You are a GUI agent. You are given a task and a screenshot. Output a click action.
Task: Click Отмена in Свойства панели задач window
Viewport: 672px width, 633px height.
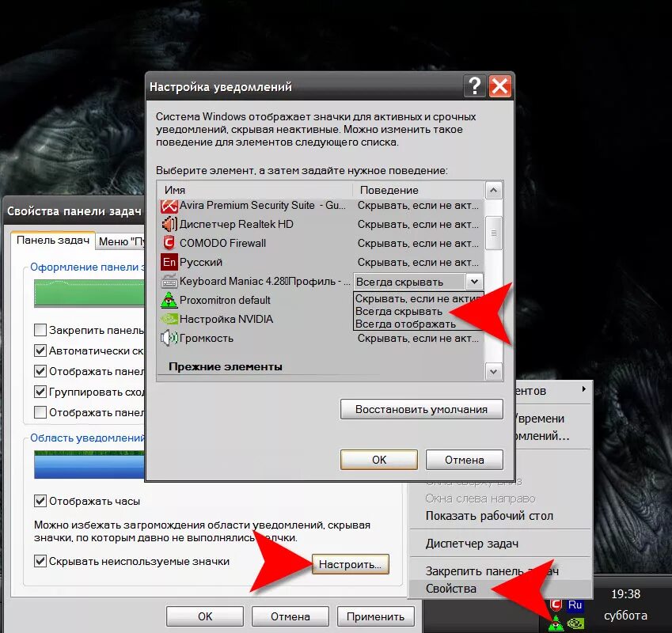coord(290,616)
